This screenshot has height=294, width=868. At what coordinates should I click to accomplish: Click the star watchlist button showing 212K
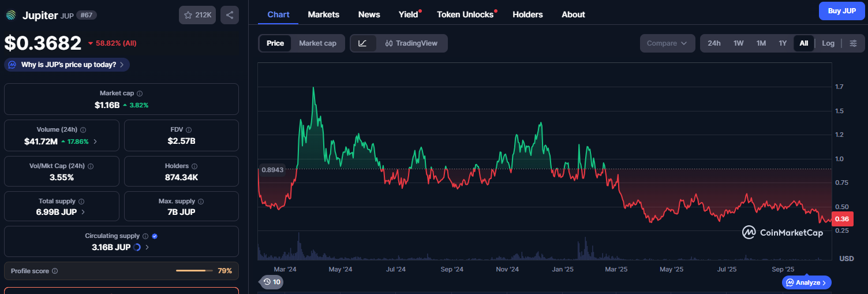(197, 15)
